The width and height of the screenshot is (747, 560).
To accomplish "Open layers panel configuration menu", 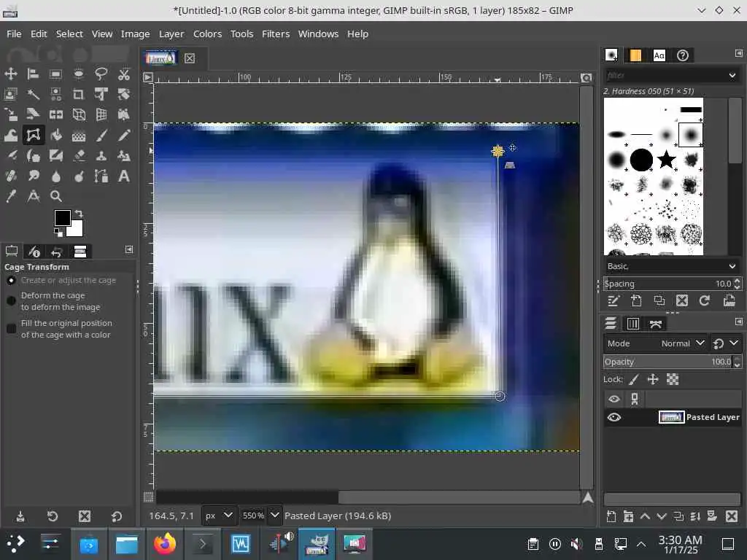I will tap(738, 322).
